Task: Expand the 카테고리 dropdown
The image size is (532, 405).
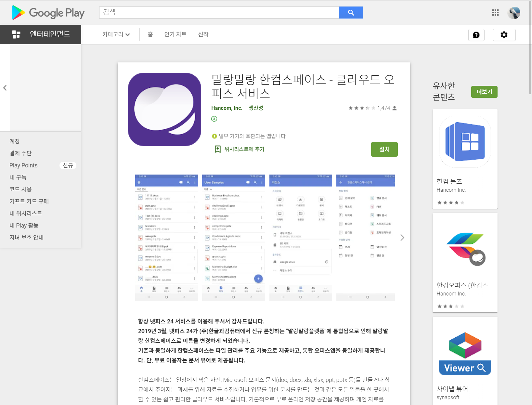Action: [116, 34]
